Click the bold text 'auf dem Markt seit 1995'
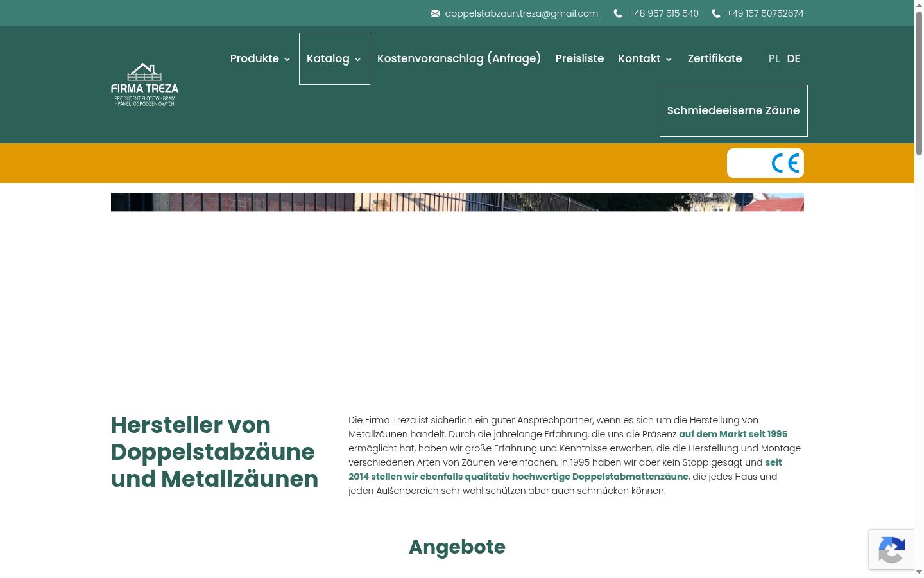Screen dimensions: 924x578 pyautogui.click(x=733, y=434)
